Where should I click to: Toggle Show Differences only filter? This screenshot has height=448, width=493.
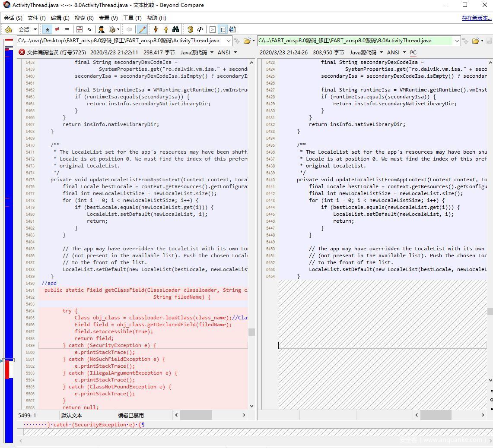pyautogui.click(x=57, y=29)
